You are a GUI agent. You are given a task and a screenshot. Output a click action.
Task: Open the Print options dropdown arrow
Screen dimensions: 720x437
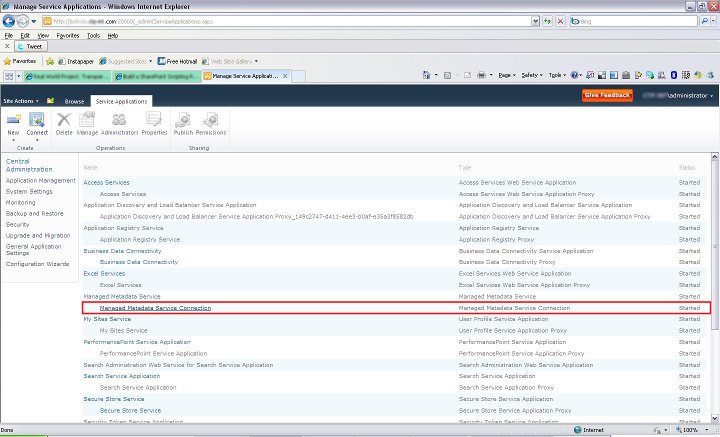click(491, 75)
